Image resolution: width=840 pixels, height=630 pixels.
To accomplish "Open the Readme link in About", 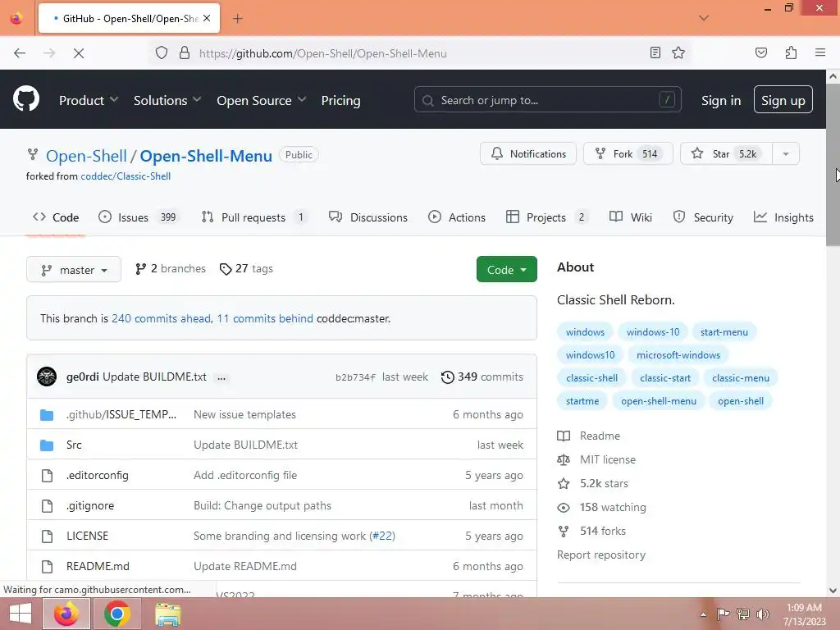I will pos(589,436).
